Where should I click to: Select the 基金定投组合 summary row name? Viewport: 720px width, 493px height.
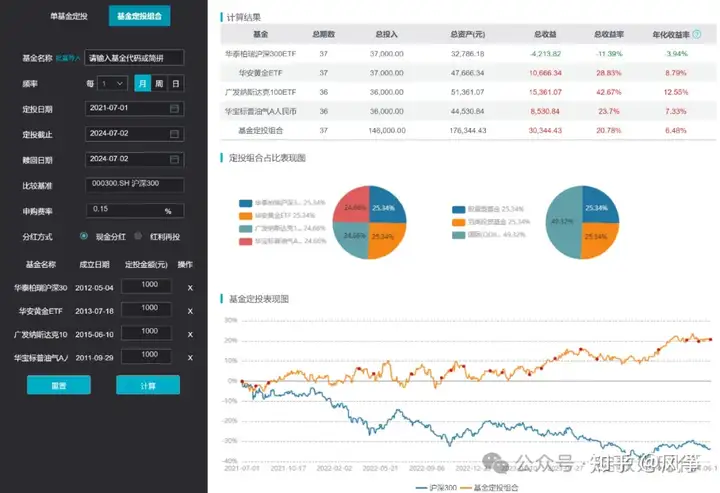(260, 131)
